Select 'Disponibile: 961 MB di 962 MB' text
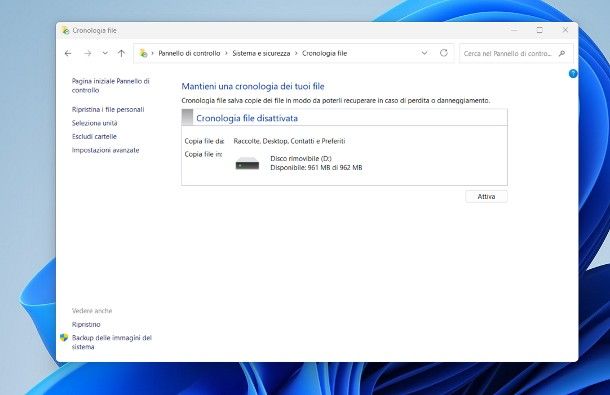The height and width of the screenshot is (395, 610). coord(316,168)
